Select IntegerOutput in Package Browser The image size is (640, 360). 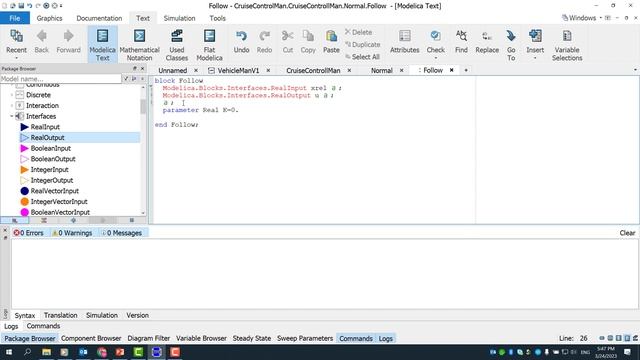52,180
